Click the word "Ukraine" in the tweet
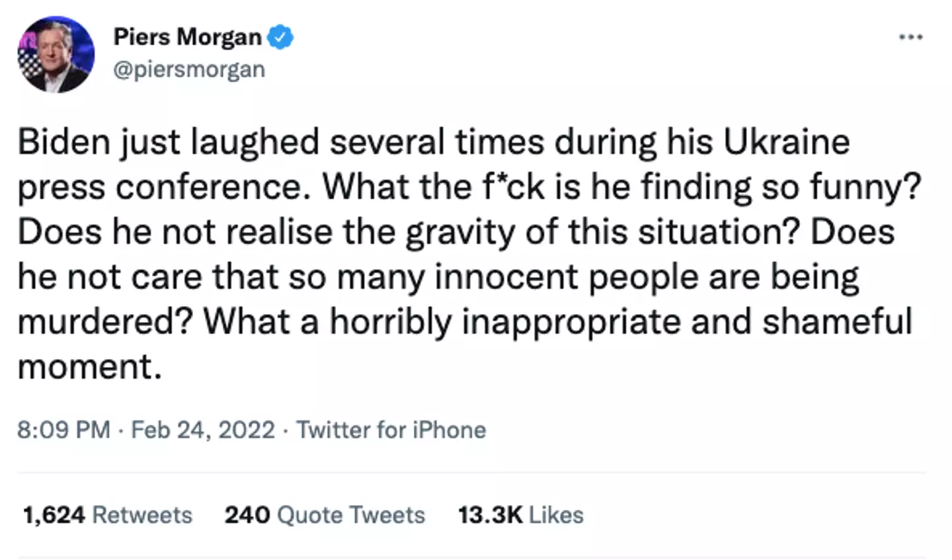This screenshot has height=560, width=952. (787, 142)
